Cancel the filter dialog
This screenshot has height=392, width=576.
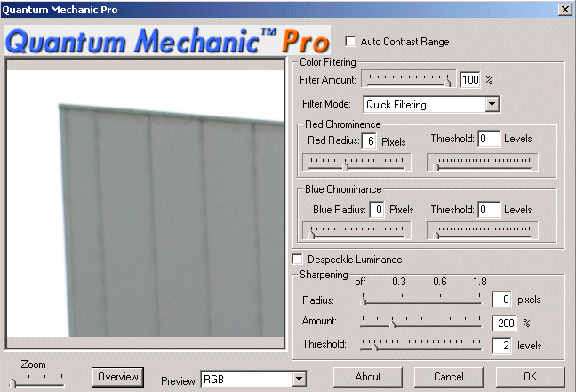[449, 377]
